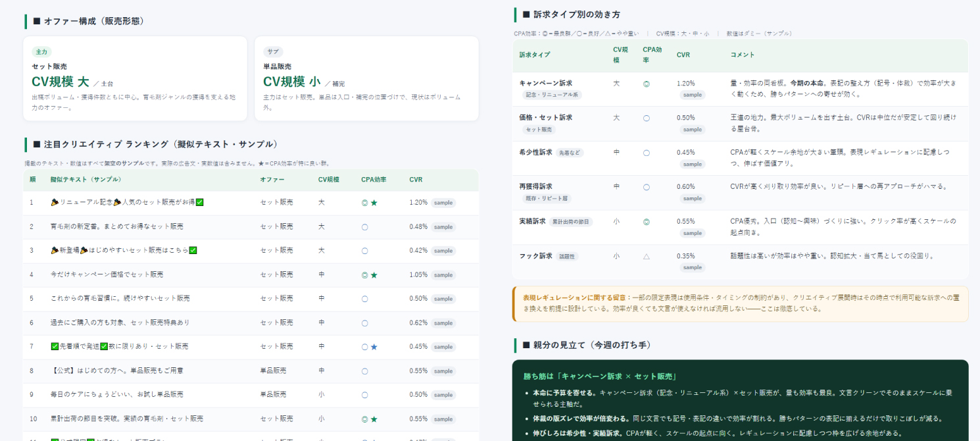Click the double-circle CPA symbol in ranking row 10
Image resolution: width=980 pixels, height=441 pixels.
click(364, 419)
